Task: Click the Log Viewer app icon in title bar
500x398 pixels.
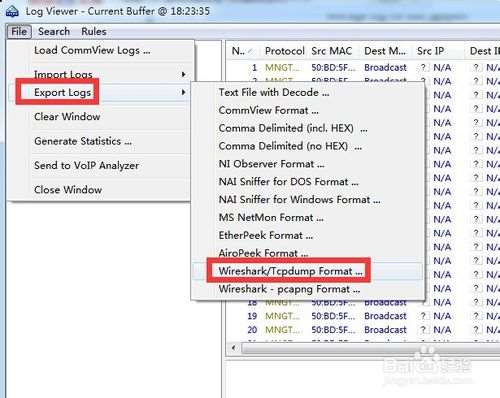Action: point(12,11)
